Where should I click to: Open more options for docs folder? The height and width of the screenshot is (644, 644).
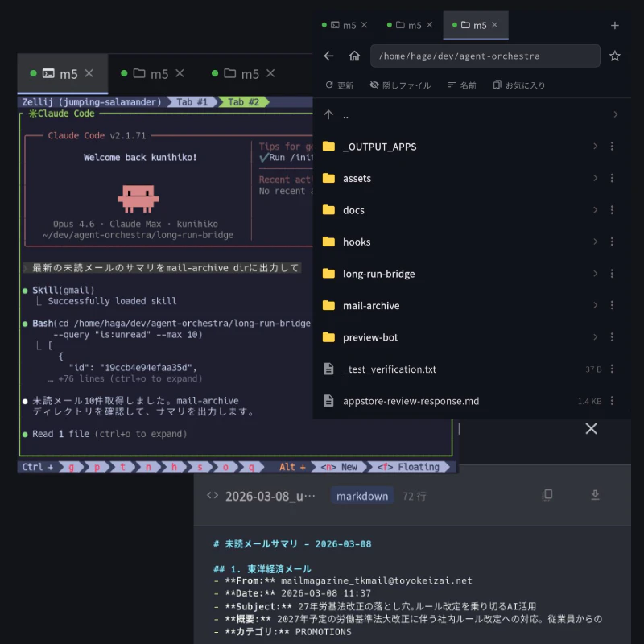click(612, 210)
